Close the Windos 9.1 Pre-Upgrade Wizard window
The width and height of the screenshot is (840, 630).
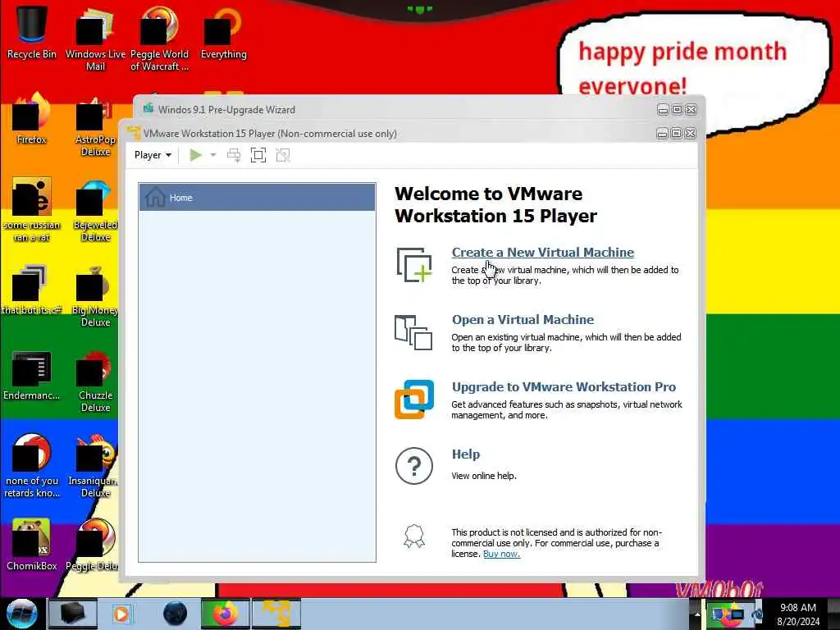(x=692, y=110)
